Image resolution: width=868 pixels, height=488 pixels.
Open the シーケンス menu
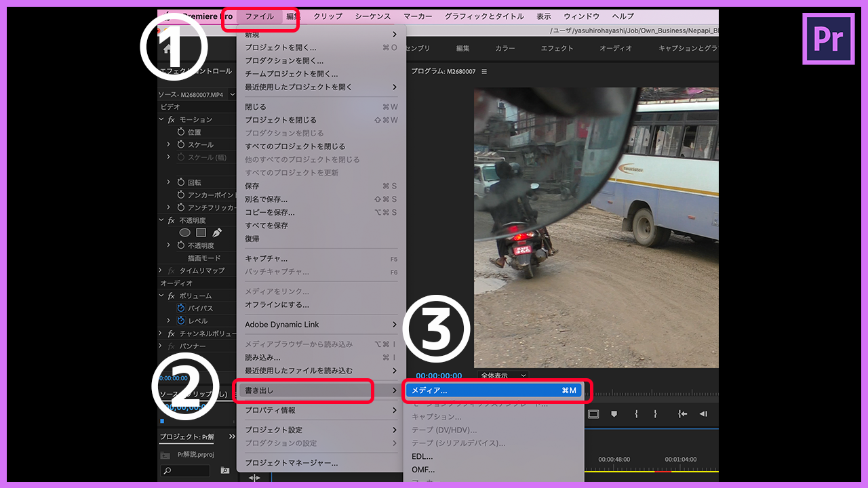373,16
